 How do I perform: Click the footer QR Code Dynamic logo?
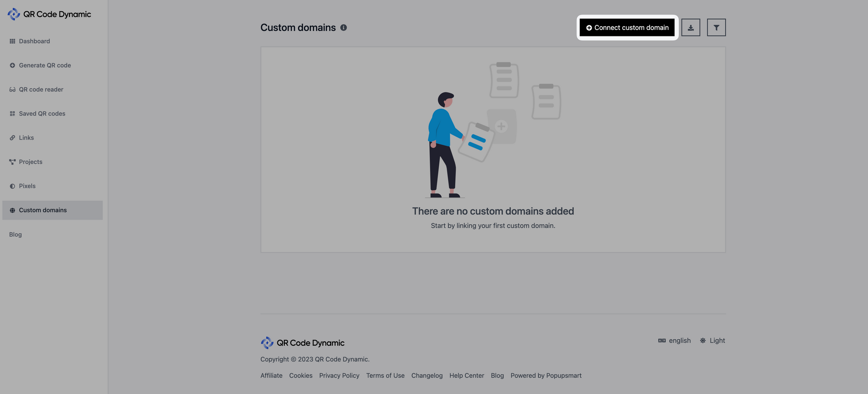pyautogui.click(x=302, y=343)
